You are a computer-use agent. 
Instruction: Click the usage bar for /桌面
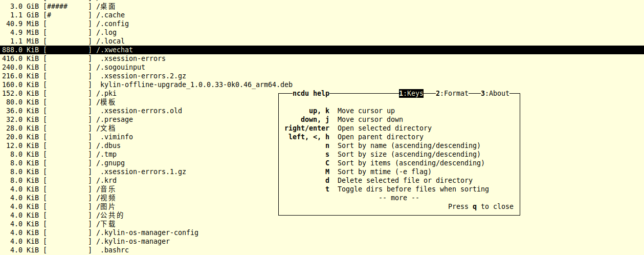68,6
